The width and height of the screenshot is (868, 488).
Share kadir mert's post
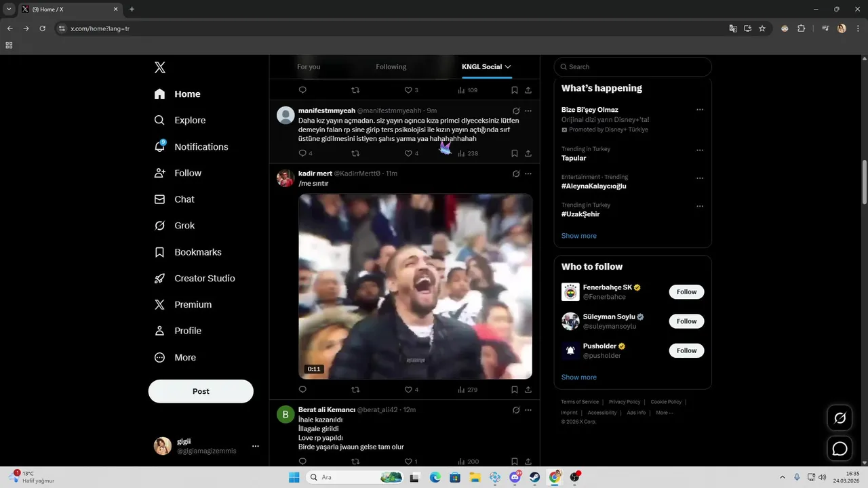[528, 390]
